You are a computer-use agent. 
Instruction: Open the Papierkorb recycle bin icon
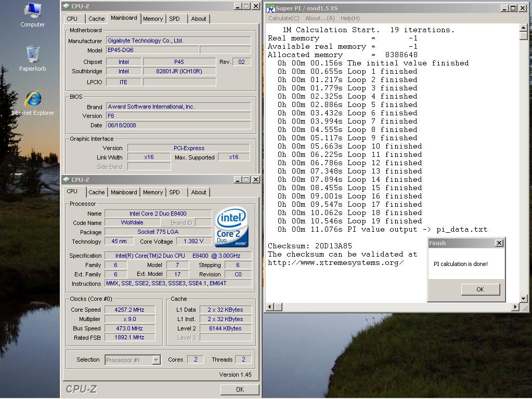click(x=33, y=58)
